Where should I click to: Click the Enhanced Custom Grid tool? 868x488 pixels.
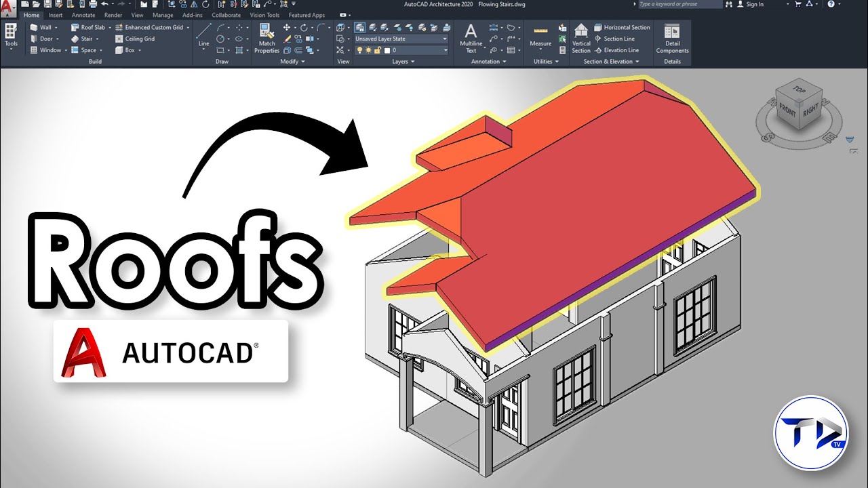coord(149,28)
